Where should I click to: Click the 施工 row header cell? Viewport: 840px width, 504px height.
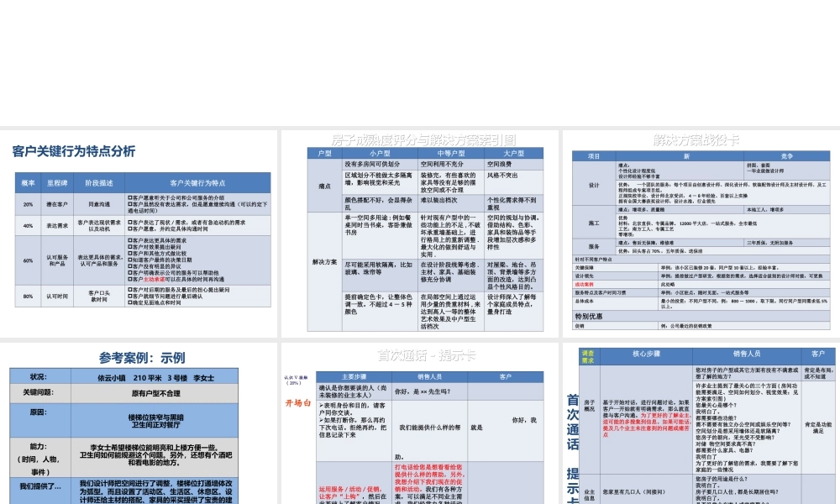pos(593,224)
